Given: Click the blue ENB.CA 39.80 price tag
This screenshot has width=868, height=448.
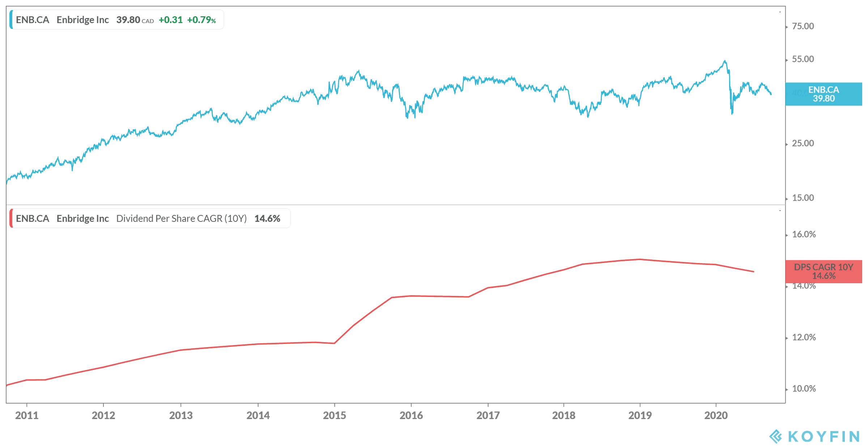Looking at the screenshot, I should tap(824, 94).
